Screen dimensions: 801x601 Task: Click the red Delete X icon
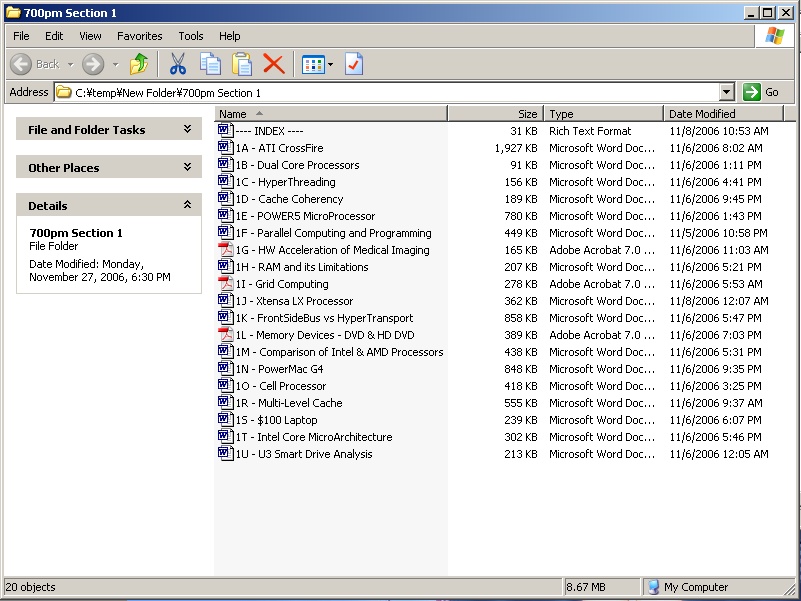274,64
